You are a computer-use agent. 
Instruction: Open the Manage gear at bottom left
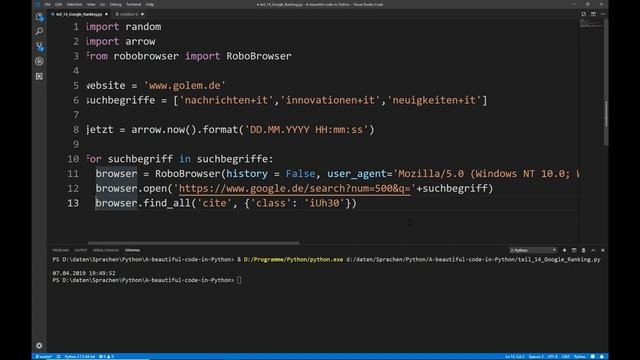tap(39, 346)
